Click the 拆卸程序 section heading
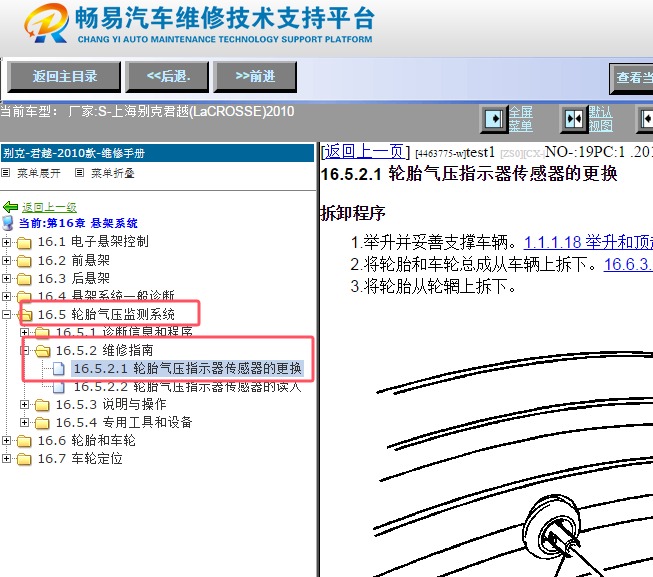The image size is (653, 577). (353, 213)
